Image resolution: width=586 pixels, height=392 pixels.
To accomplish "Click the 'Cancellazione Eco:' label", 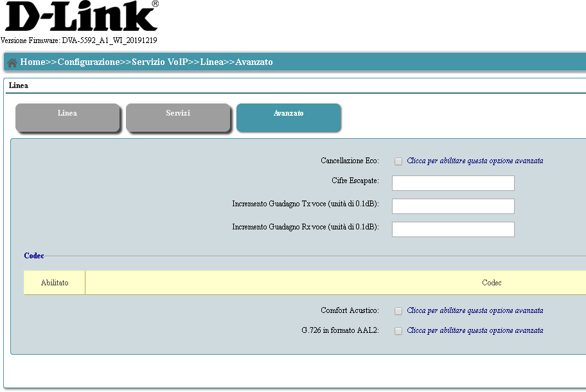I will [x=350, y=161].
